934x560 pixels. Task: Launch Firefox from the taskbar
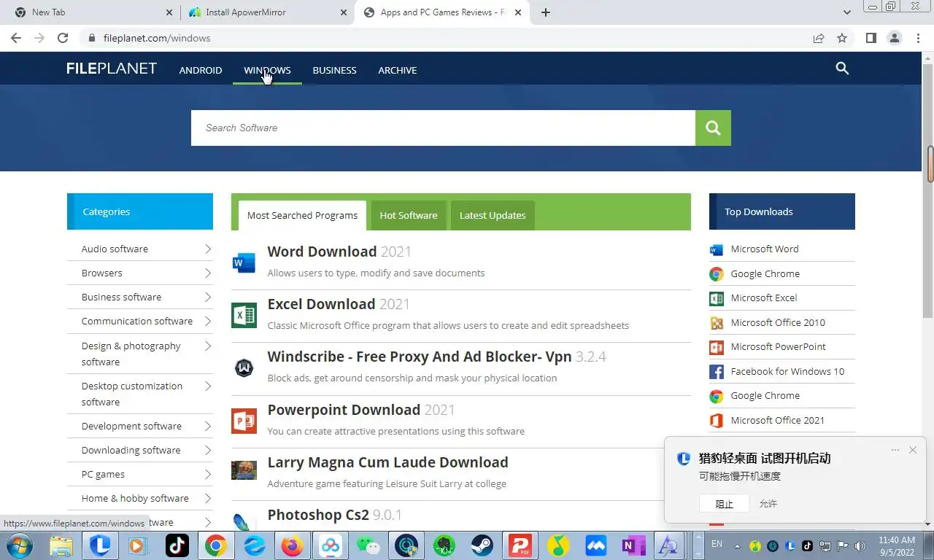tap(293, 545)
